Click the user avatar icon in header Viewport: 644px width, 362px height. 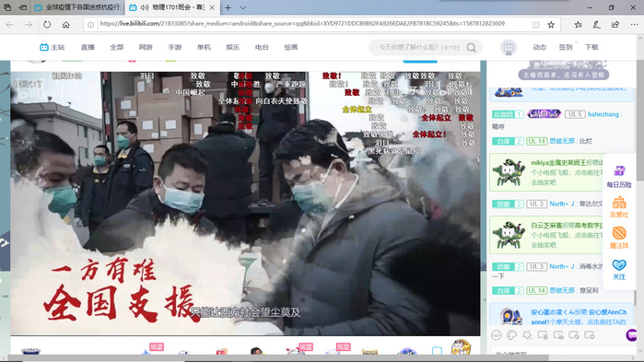pyautogui.click(x=509, y=48)
